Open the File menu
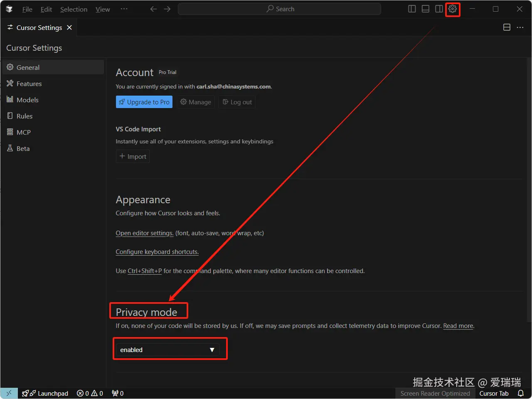Image resolution: width=532 pixels, height=399 pixels. (27, 9)
